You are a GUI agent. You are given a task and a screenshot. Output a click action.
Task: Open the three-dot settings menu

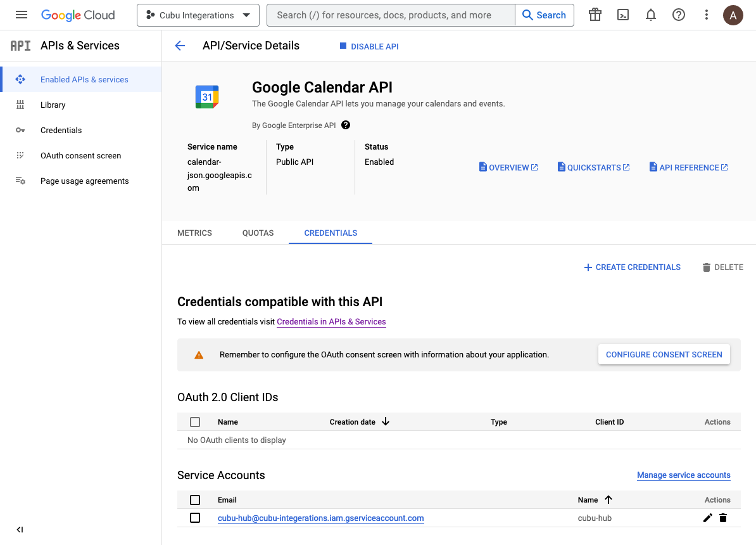(707, 15)
